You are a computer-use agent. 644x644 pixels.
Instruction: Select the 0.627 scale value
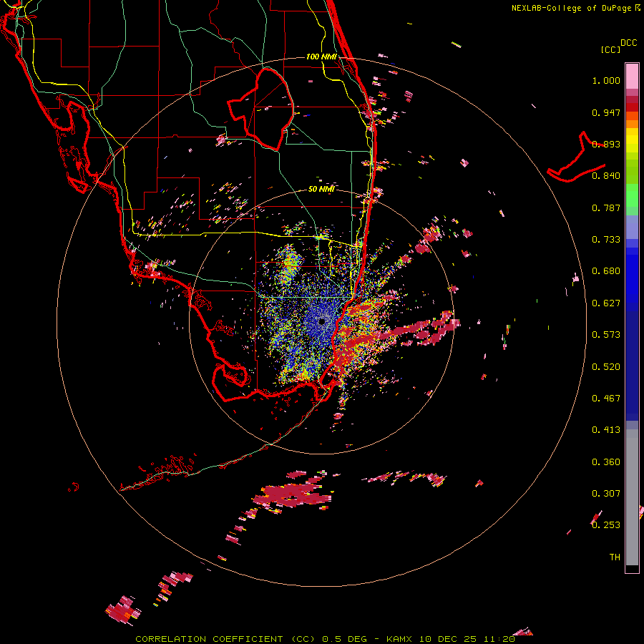click(606, 303)
